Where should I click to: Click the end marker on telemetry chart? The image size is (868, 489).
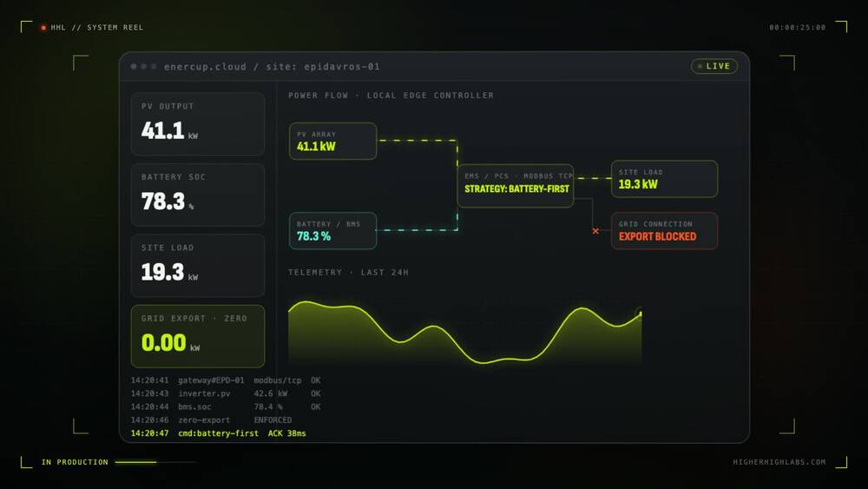click(640, 314)
